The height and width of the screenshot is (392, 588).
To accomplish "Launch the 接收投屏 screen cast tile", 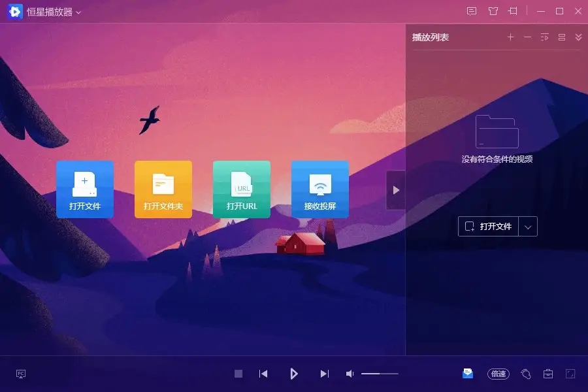I will tap(320, 189).
